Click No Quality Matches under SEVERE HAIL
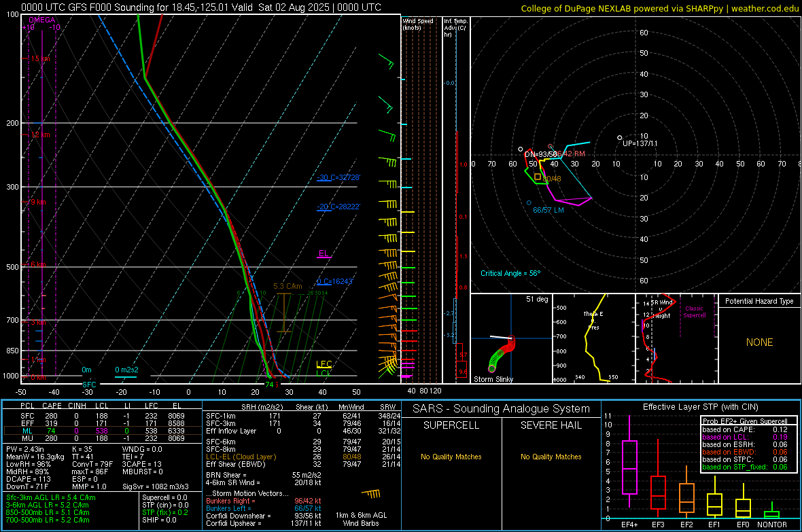The height and width of the screenshot is (532, 802). pos(551,457)
